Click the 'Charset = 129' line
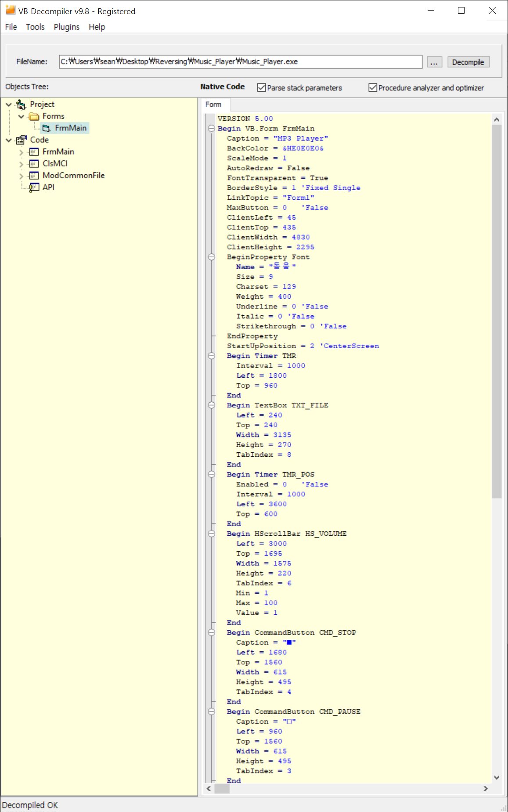This screenshot has height=812, width=508. click(266, 287)
